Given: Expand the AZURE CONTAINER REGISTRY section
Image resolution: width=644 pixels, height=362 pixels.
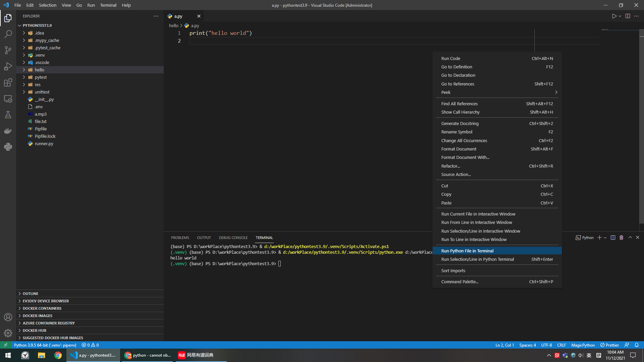Looking at the screenshot, I should pyautogui.click(x=90, y=323).
